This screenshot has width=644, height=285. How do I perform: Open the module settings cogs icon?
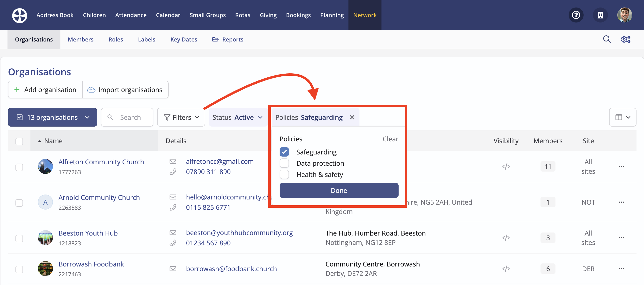pos(625,39)
